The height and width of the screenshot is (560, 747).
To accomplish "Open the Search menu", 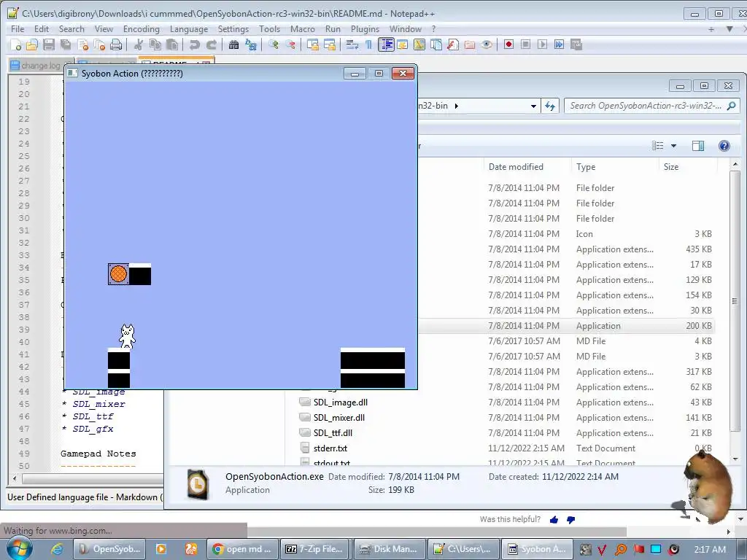I will click(x=71, y=29).
